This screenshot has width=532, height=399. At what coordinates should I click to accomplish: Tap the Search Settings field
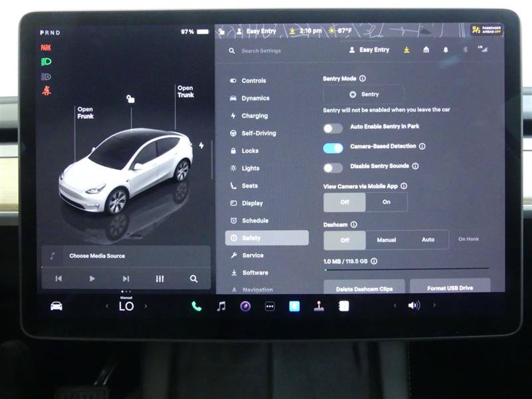click(x=261, y=51)
